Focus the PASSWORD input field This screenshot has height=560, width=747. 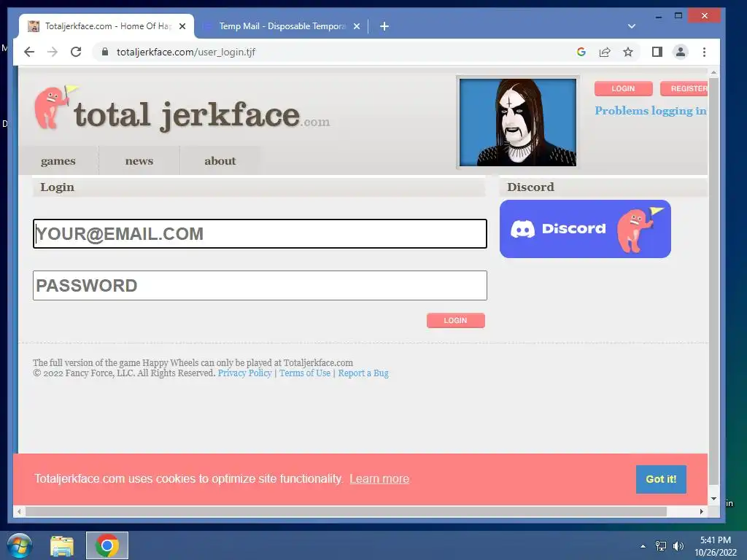point(260,286)
